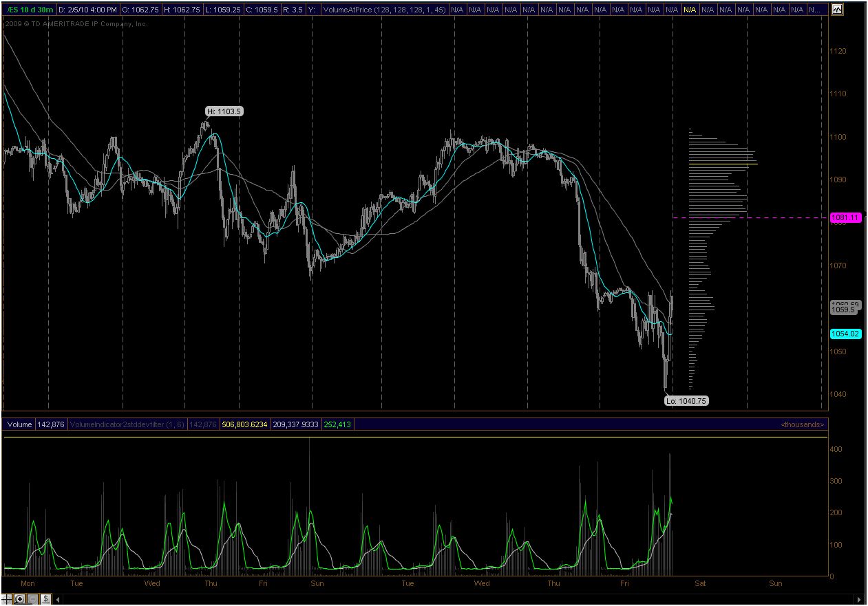Click the Hi: 1103.5 price bubble
The height and width of the screenshot is (606, 868).
(x=224, y=111)
